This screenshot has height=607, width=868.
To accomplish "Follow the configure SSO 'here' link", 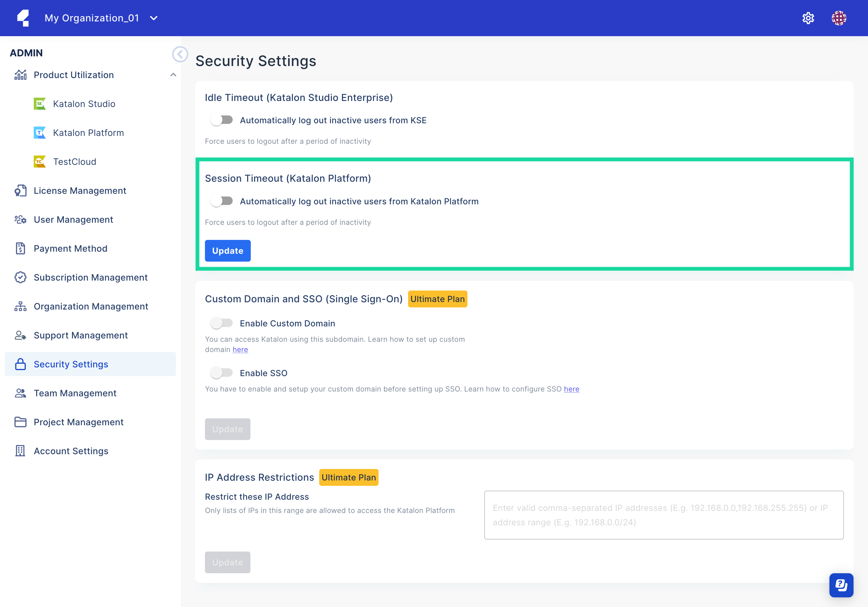I will point(571,389).
